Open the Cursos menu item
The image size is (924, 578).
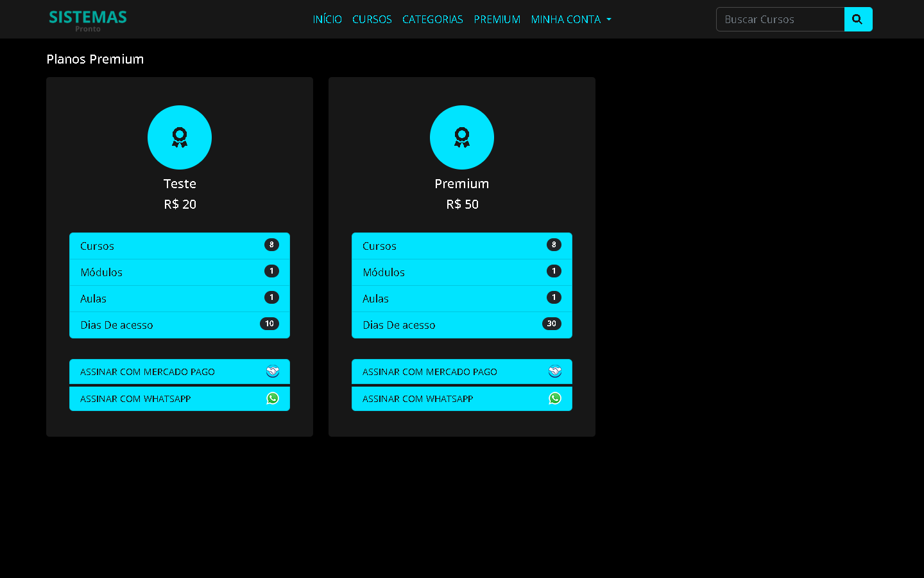(x=372, y=19)
